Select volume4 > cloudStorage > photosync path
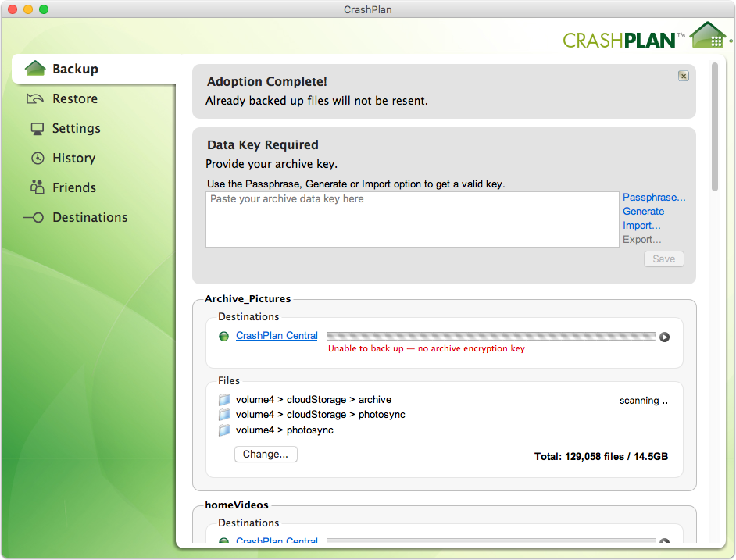The image size is (736, 560). pyautogui.click(x=320, y=415)
